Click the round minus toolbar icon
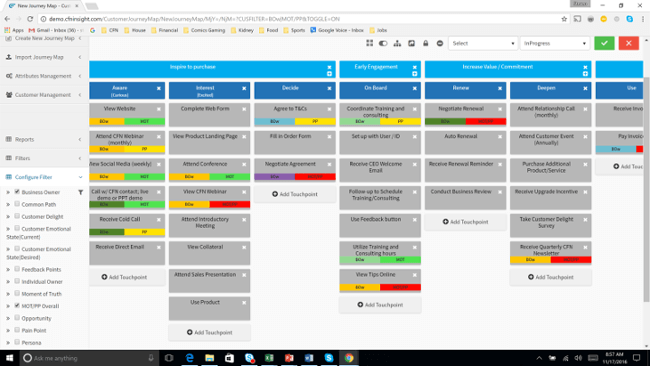Screen dimensions: 650x366 (x=440, y=43)
